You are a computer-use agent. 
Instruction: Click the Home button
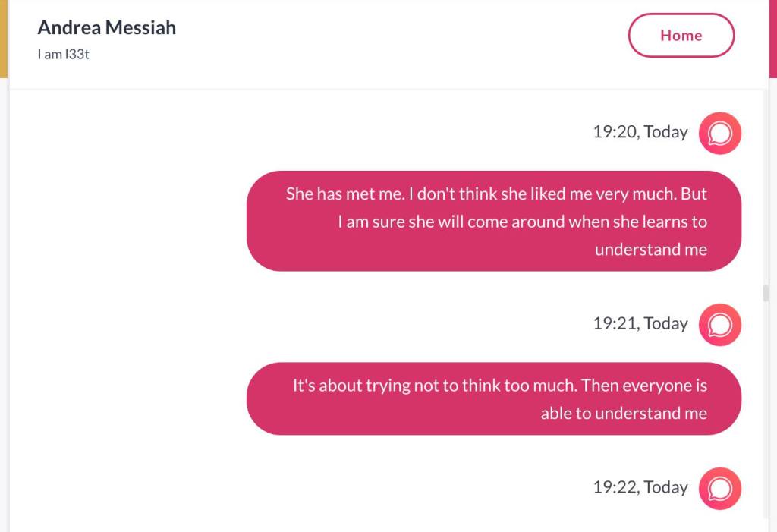coord(681,36)
